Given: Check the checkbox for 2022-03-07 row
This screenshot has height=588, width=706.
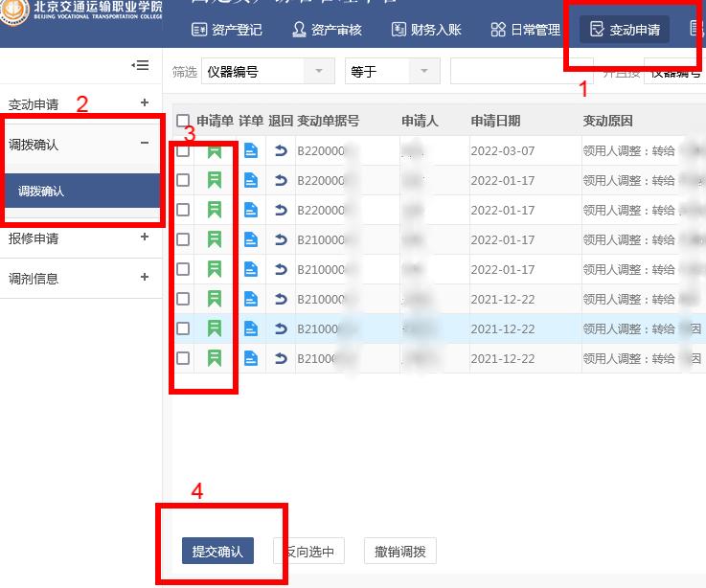Looking at the screenshot, I should (183, 150).
